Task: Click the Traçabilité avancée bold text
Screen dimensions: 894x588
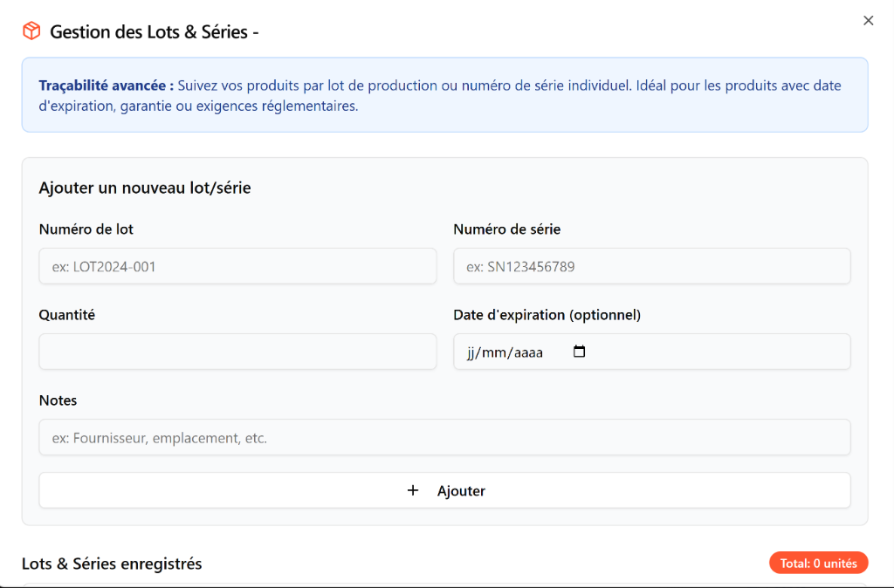Action: click(x=107, y=85)
